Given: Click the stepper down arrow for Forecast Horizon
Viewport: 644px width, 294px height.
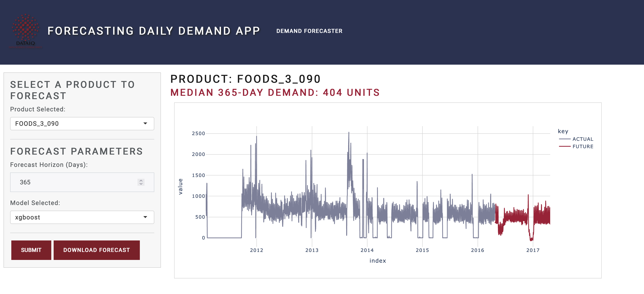Looking at the screenshot, I should tap(141, 184).
